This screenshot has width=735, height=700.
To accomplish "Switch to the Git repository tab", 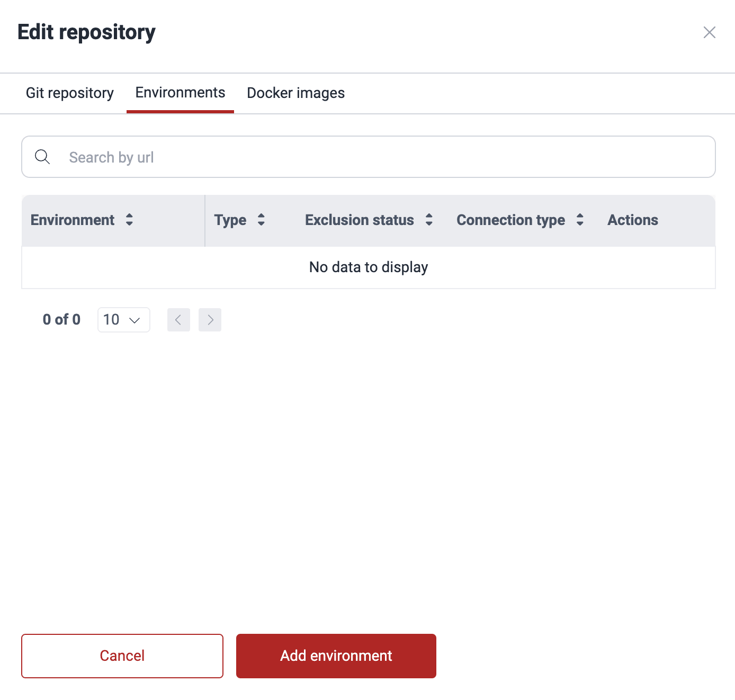I will point(69,93).
